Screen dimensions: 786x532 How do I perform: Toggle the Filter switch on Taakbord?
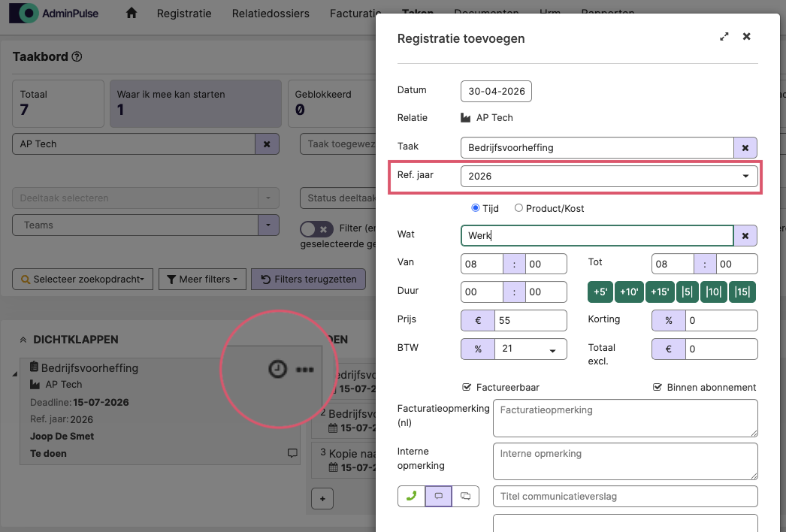(316, 229)
